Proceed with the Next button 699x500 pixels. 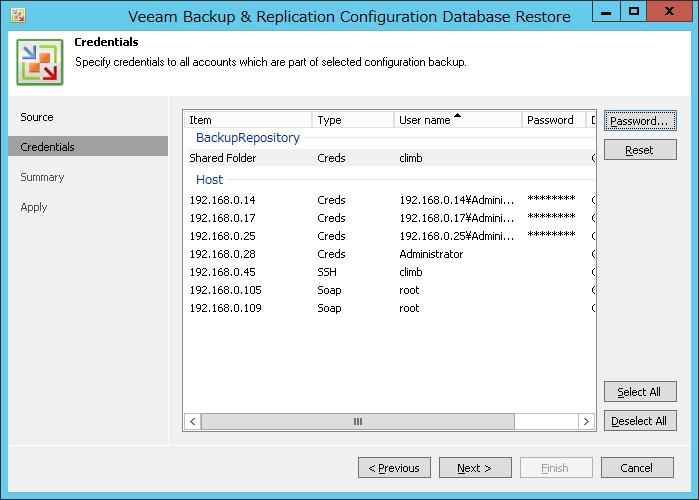[475, 468]
